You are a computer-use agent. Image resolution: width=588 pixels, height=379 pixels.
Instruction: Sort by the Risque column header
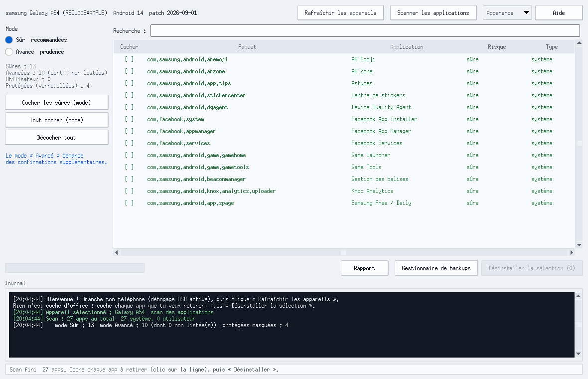tap(496, 47)
